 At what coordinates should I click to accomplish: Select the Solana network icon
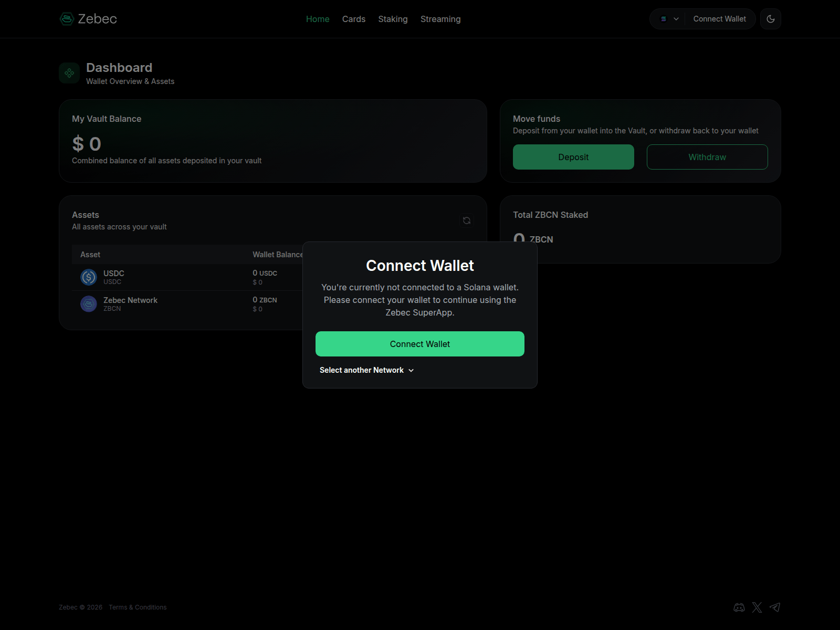coord(664,18)
